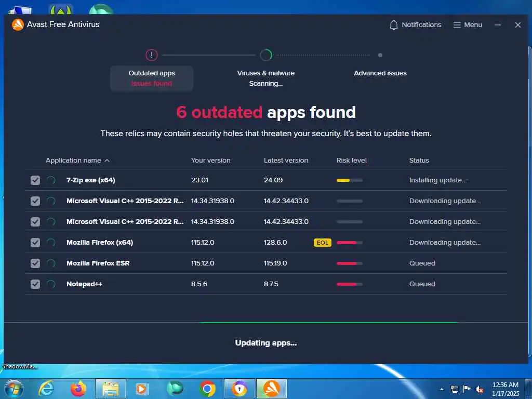Click the red risk bar for Firefox ESR
This screenshot has height=399, width=532.
click(350, 263)
